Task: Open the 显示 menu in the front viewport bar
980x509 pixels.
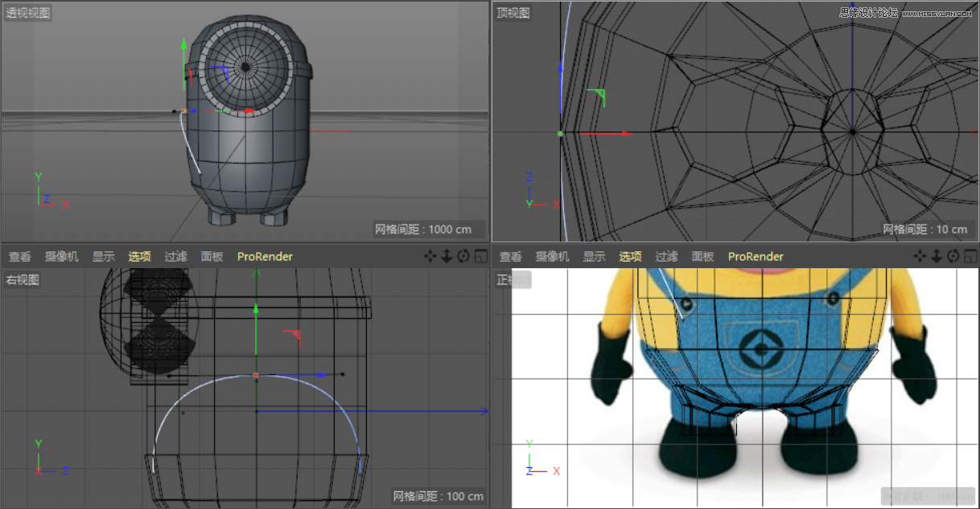Action: pyautogui.click(x=594, y=256)
